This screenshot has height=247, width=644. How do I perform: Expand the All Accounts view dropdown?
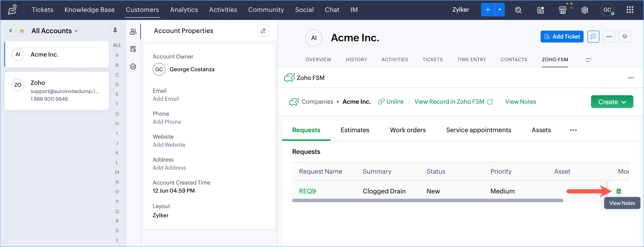coord(76,31)
